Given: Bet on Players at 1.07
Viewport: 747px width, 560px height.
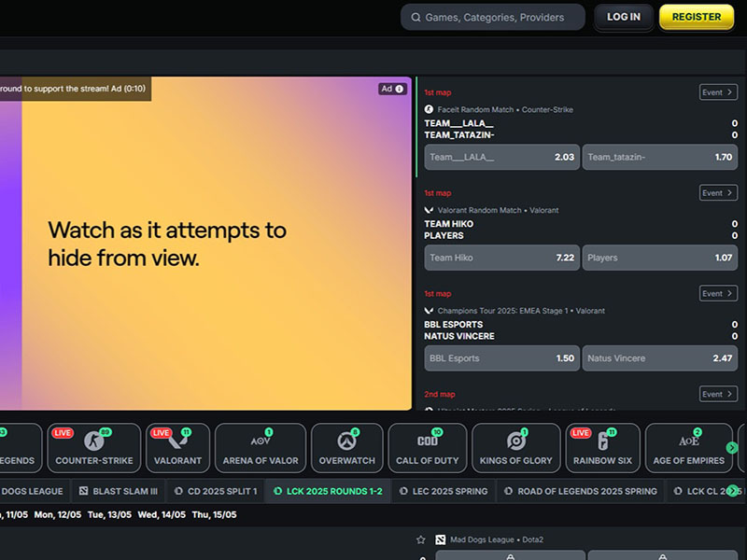Looking at the screenshot, I should pos(660,258).
